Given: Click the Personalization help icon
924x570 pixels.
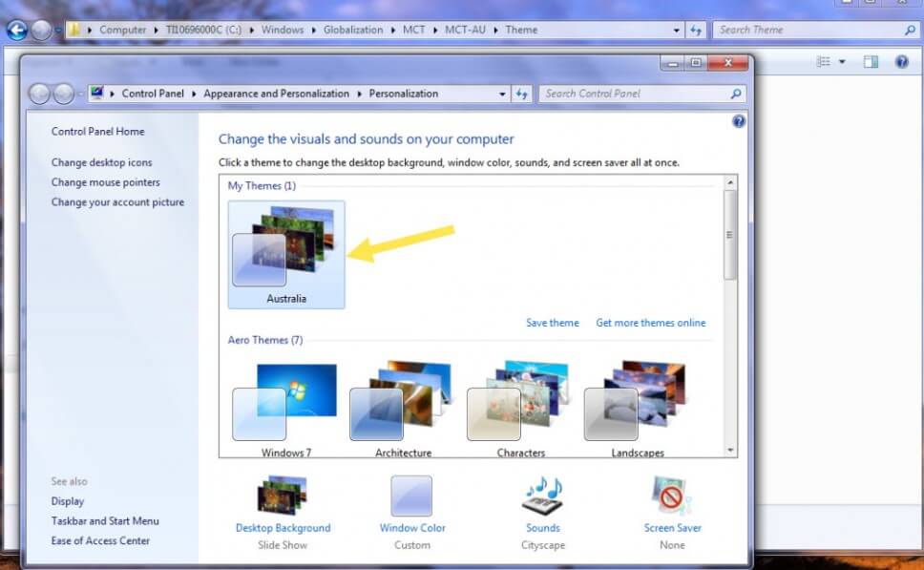Looking at the screenshot, I should click(x=739, y=121).
